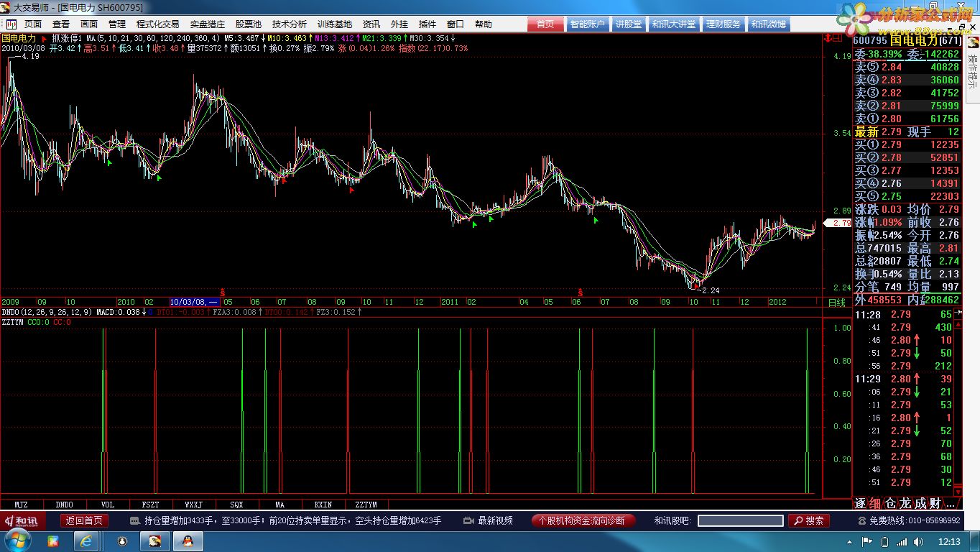
Task: Click the 智能账户 button
Action: click(587, 24)
